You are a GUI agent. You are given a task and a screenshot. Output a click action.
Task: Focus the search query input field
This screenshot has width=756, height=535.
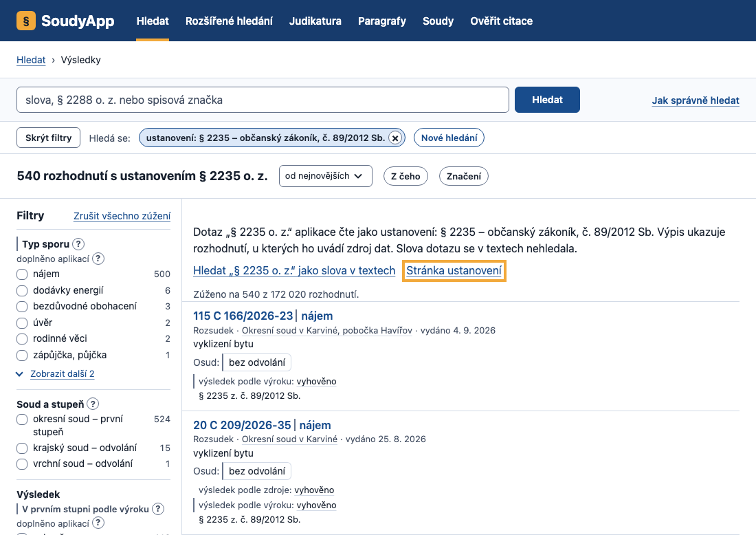point(263,100)
